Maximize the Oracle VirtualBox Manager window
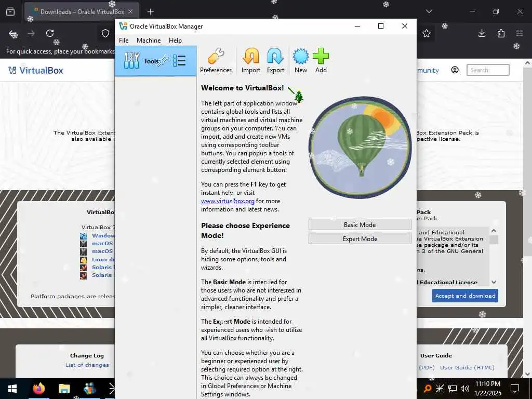The image size is (532, 399). [x=381, y=26]
